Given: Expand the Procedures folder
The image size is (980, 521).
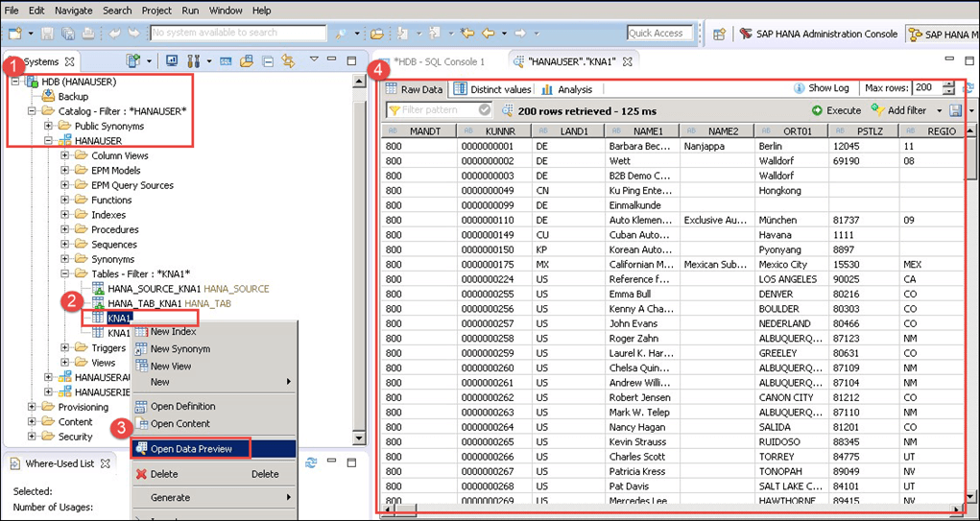Looking at the screenshot, I should [x=65, y=229].
